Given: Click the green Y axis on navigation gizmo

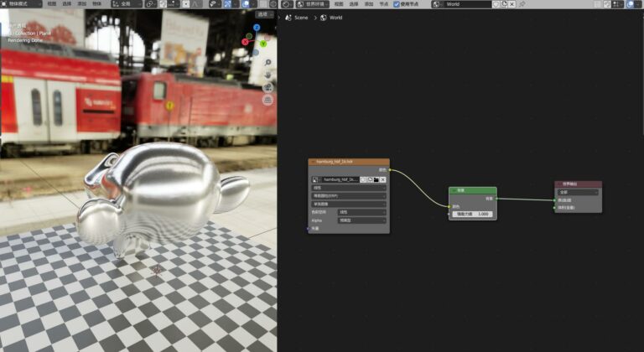Looking at the screenshot, I should pos(263,44).
